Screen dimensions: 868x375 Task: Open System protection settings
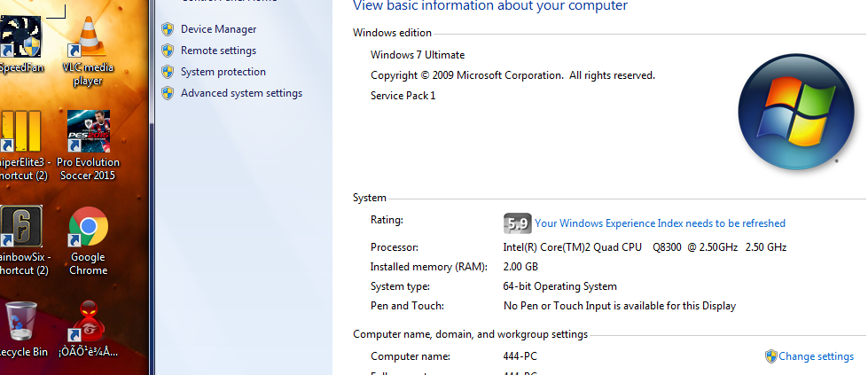(223, 72)
